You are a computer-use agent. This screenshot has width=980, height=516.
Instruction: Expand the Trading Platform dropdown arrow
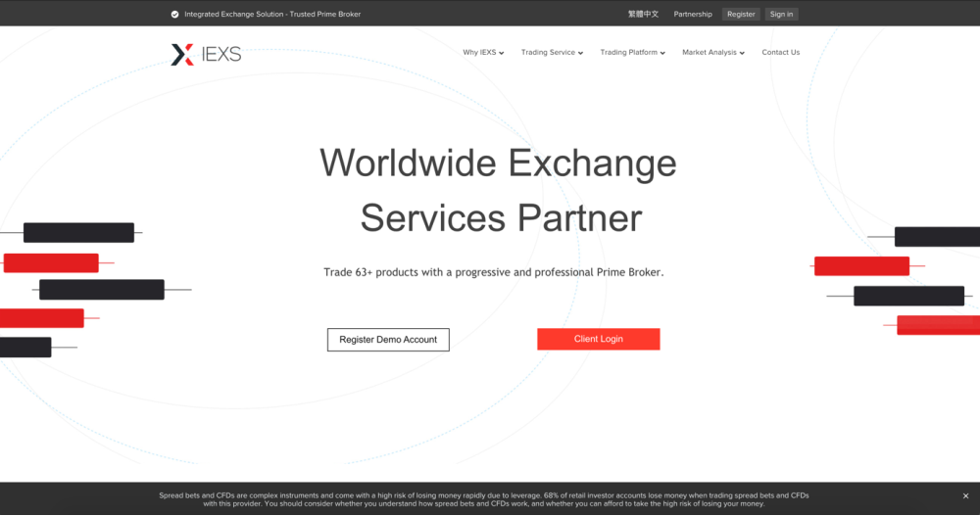point(662,53)
